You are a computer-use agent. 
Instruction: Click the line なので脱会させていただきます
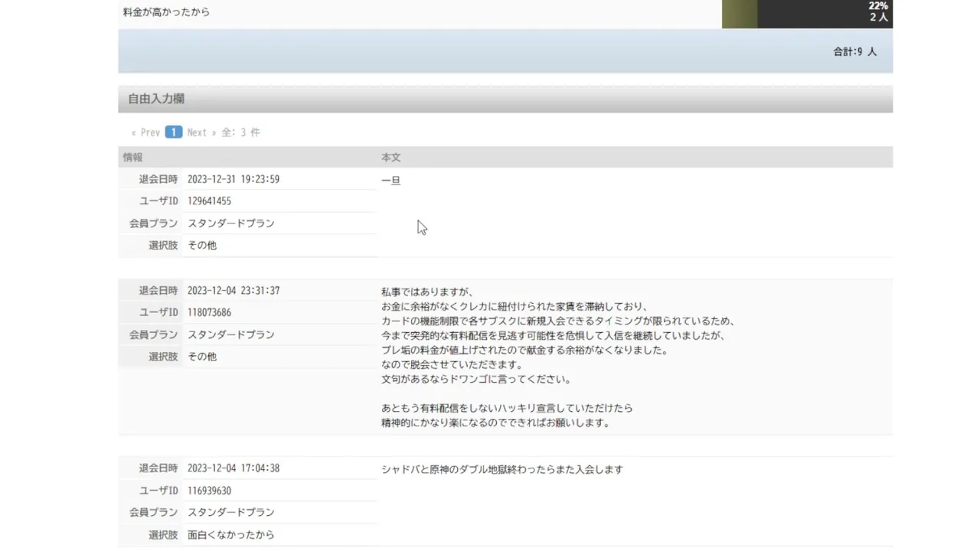click(x=452, y=364)
